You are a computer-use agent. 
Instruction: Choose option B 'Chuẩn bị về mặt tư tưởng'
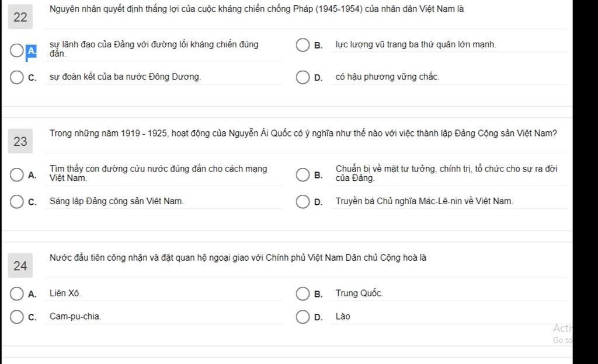tap(303, 175)
